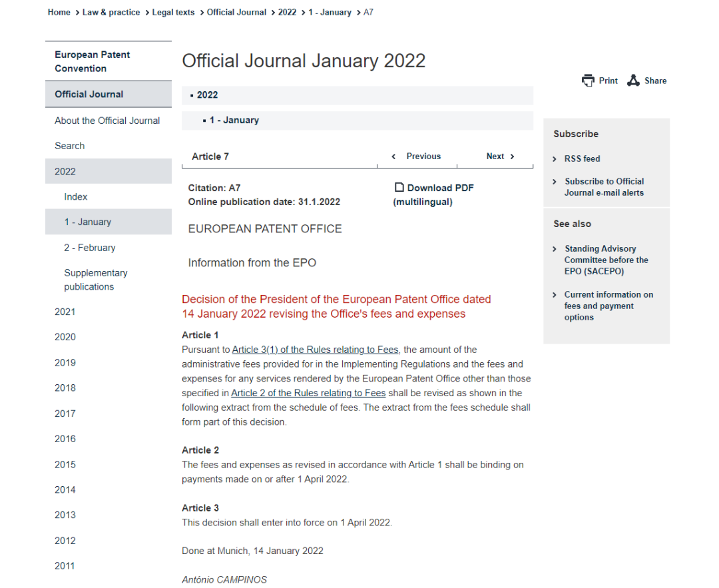Download PDF (multilingual)

click(433, 194)
